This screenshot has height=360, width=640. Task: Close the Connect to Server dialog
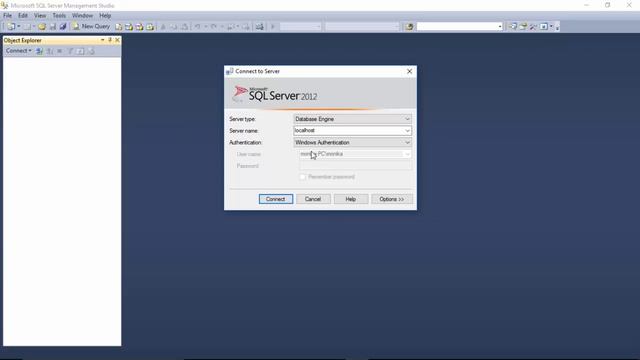coord(409,71)
